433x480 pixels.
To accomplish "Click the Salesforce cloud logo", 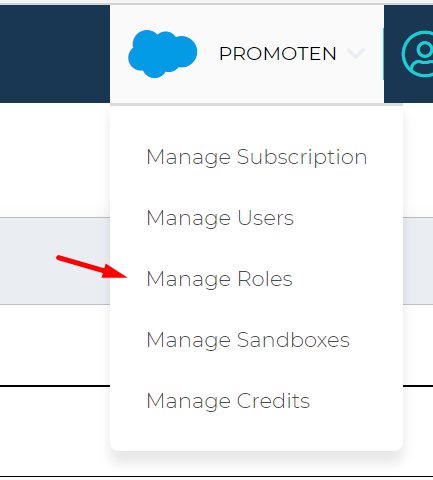I will click(163, 54).
